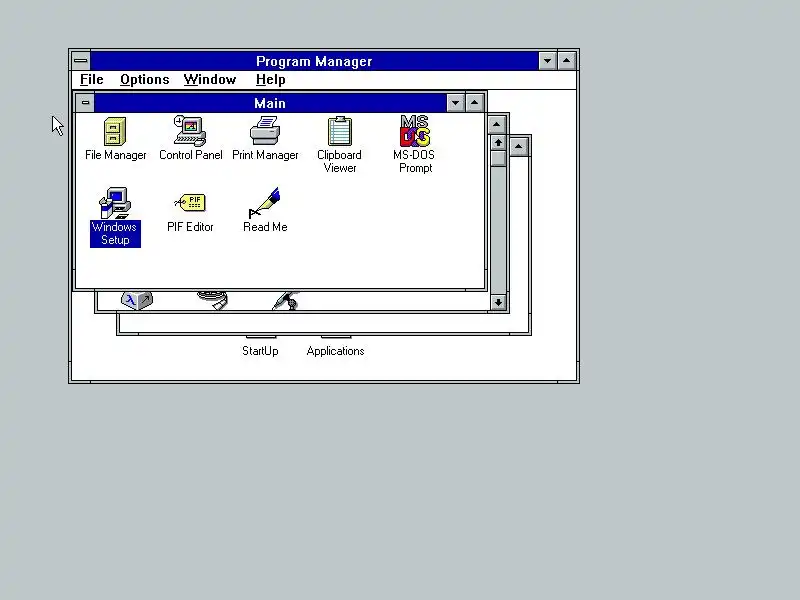This screenshot has height=600, width=800.
Task: Select the StartUp group icon
Action: coord(260,351)
